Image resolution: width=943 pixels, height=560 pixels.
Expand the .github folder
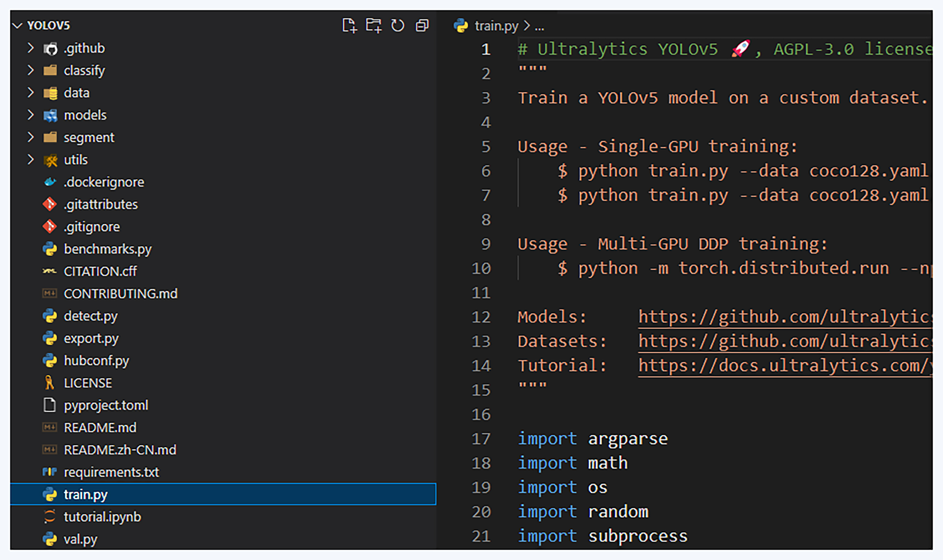[31, 48]
